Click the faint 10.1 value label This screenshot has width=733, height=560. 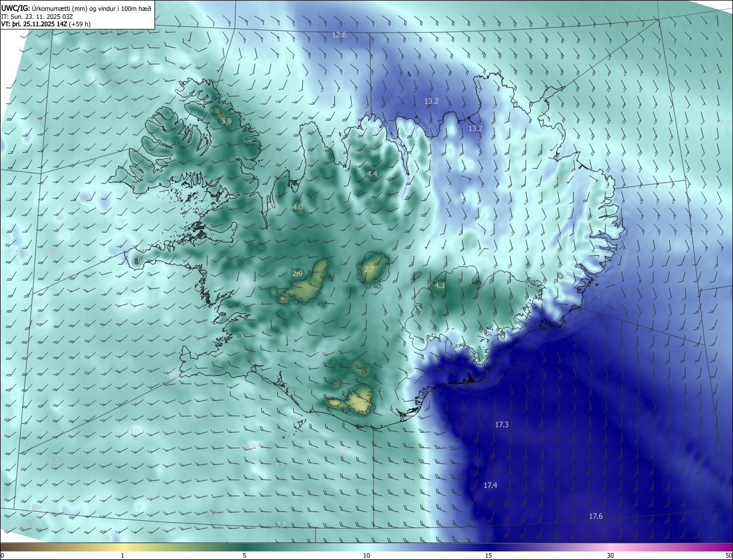(x=137, y=431)
